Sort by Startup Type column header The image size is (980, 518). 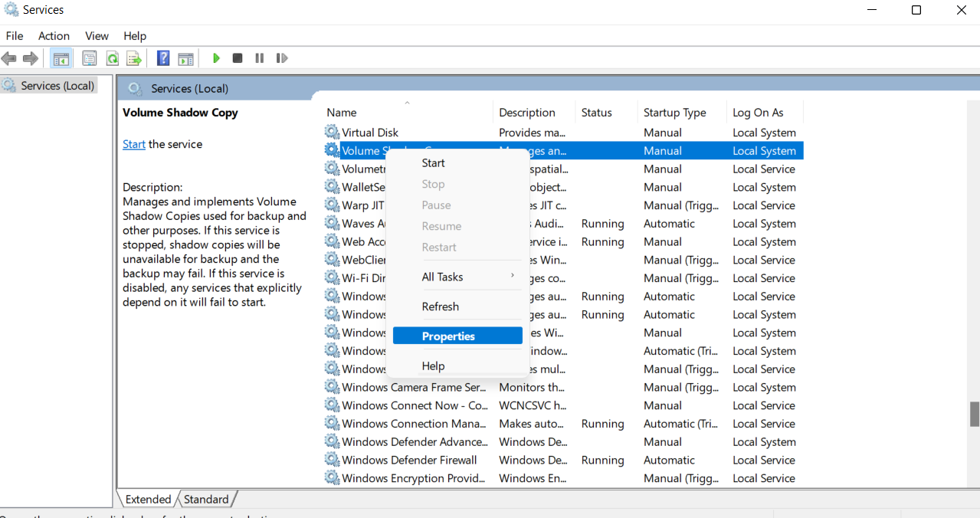point(674,113)
